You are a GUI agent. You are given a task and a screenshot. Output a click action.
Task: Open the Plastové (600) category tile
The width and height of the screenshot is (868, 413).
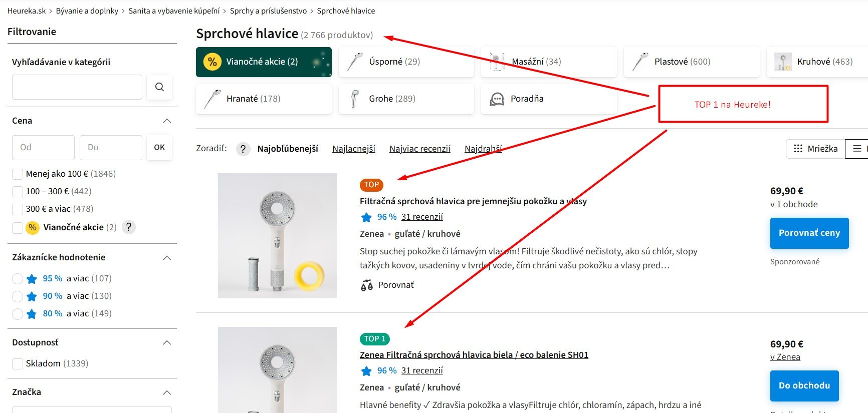(692, 62)
